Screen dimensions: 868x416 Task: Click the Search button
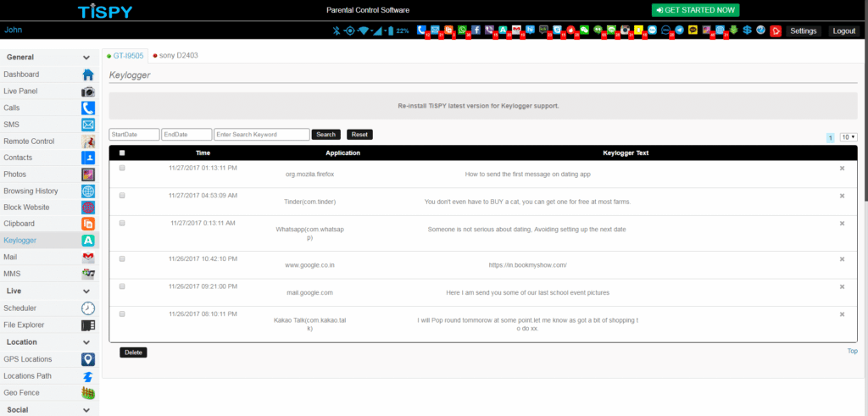[x=326, y=135]
